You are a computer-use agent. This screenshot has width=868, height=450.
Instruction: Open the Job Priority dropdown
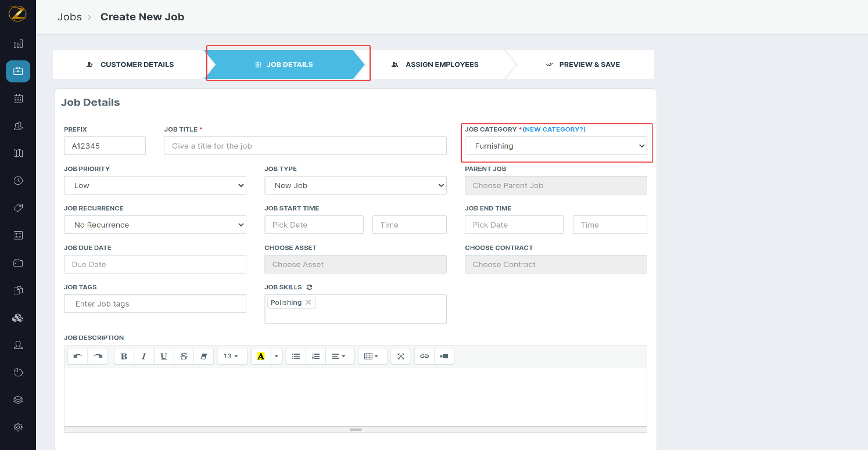click(x=155, y=185)
